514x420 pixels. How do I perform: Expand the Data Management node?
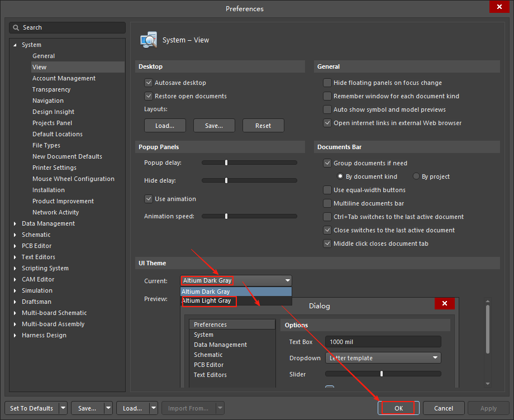[x=15, y=224]
